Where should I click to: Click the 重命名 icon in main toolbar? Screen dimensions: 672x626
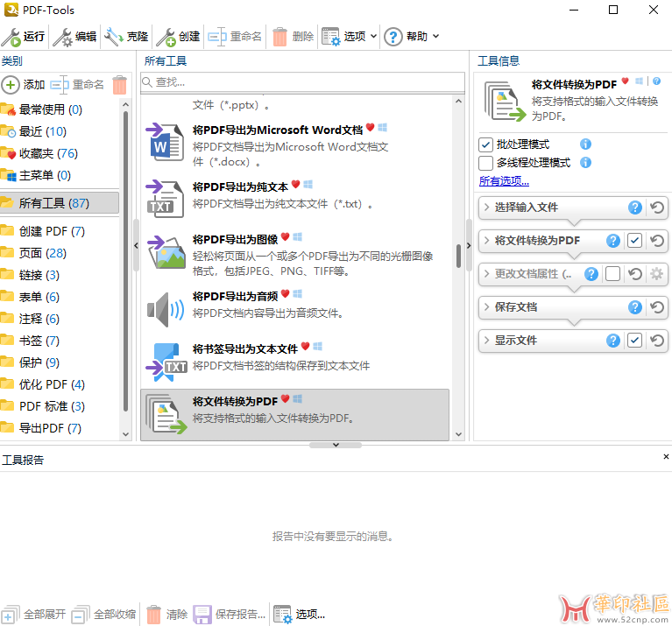[x=217, y=37]
